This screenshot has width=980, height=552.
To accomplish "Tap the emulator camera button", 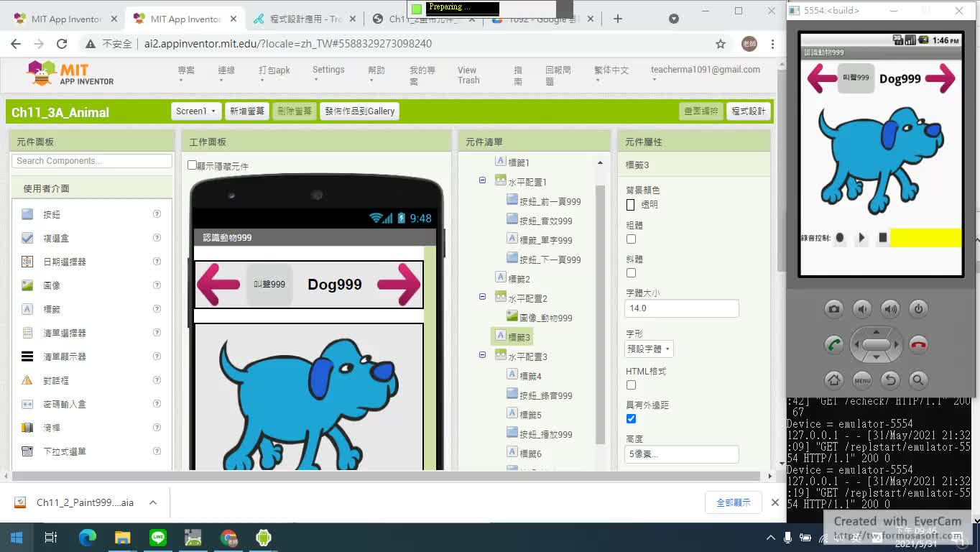I will click(x=833, y=309).
